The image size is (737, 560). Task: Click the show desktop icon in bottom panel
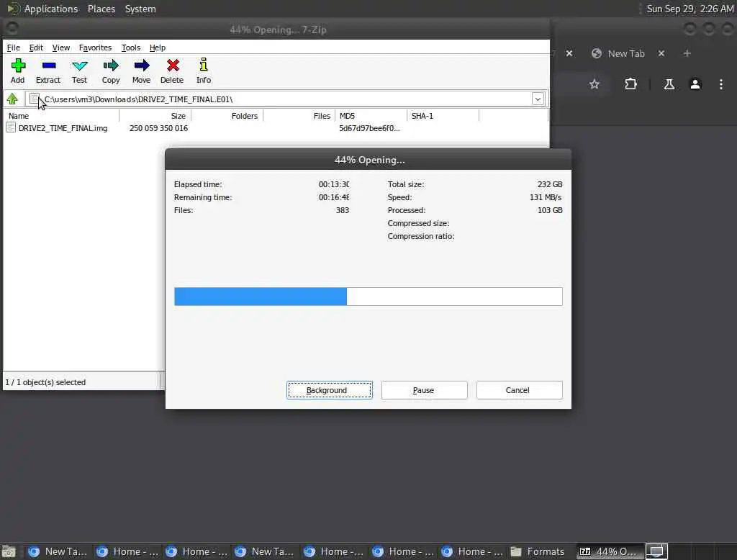(x=9, y=551)
